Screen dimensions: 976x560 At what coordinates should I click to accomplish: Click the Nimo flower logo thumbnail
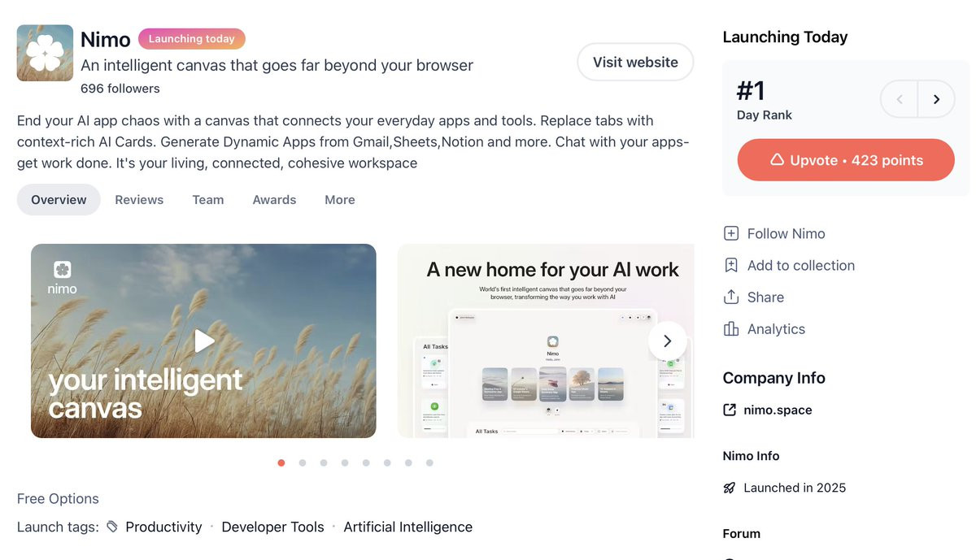click(45, 53)
